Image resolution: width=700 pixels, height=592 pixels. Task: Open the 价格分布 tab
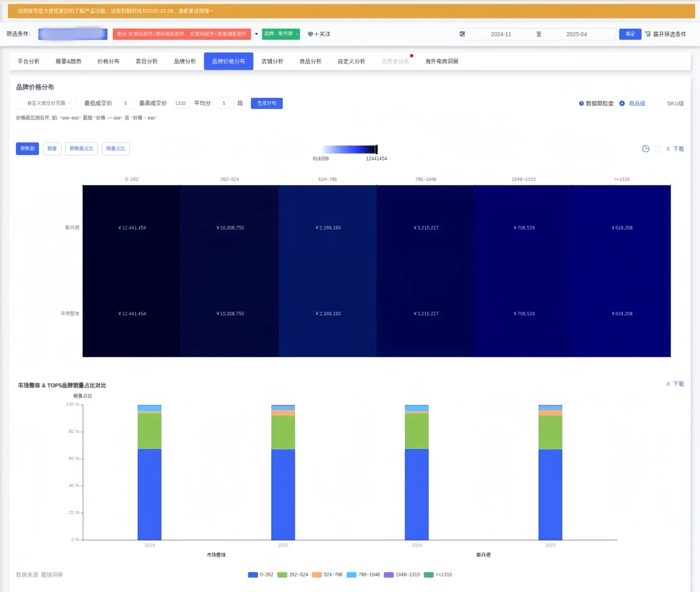[109, 61]
